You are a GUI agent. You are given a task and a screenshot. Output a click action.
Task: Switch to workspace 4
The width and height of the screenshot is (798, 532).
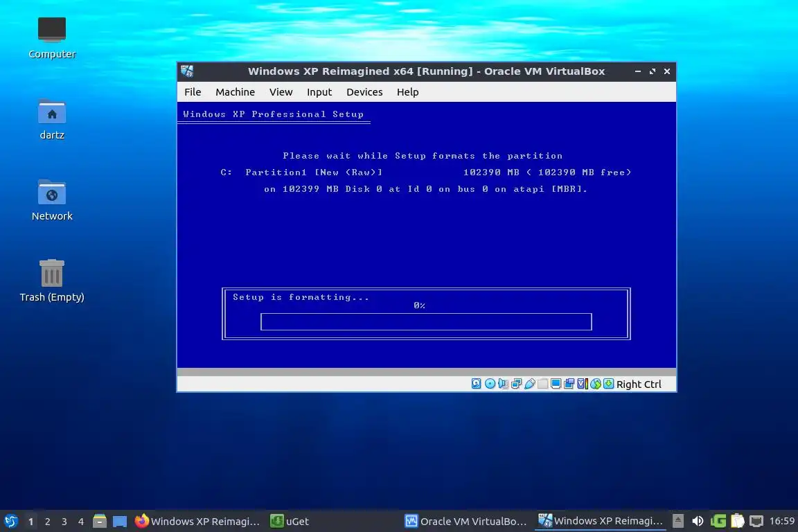(x=81, y=522)
